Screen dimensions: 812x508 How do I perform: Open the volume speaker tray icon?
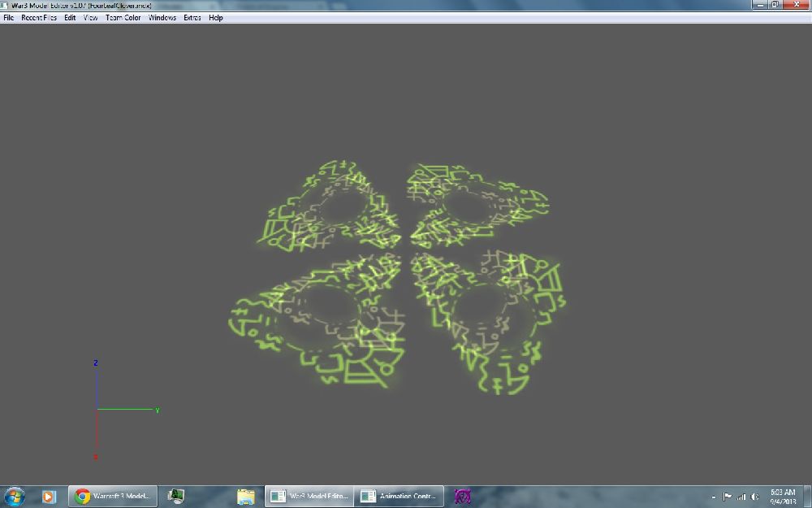point(754,497)
